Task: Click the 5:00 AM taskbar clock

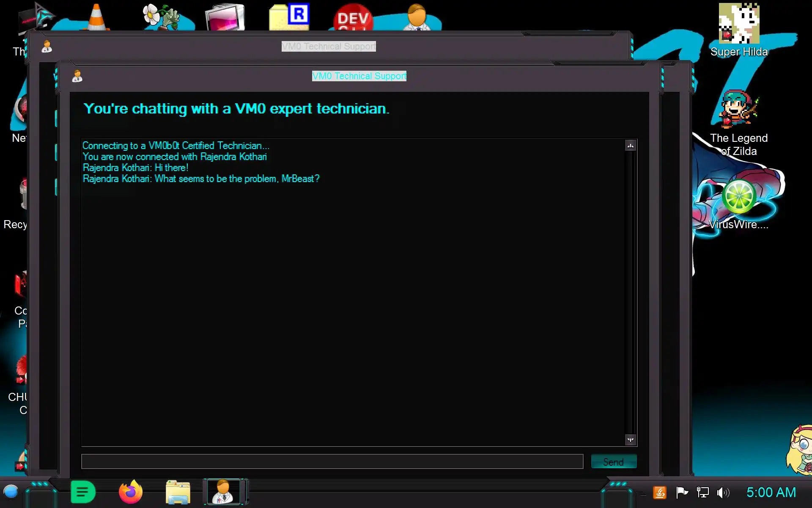Action: (x=771, y=492)
